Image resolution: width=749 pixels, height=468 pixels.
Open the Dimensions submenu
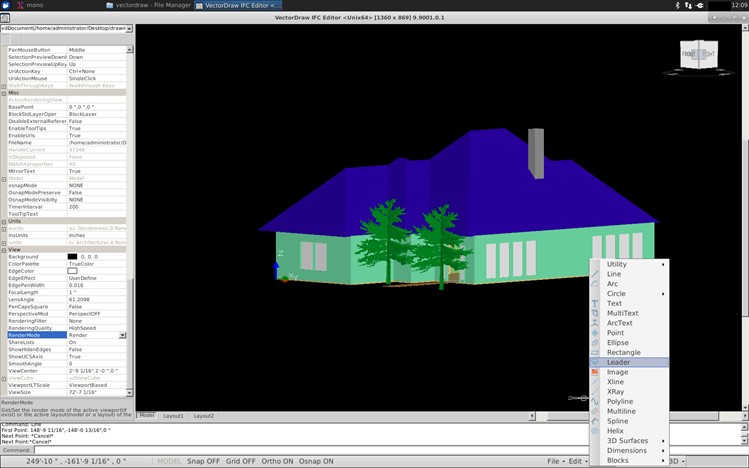click(629, 450)
